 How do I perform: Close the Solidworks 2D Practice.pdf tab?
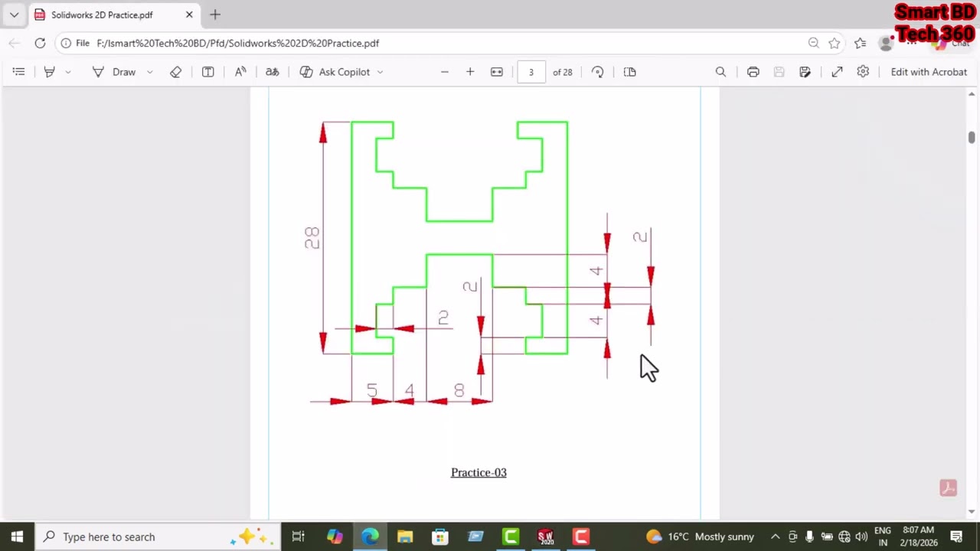189,15
